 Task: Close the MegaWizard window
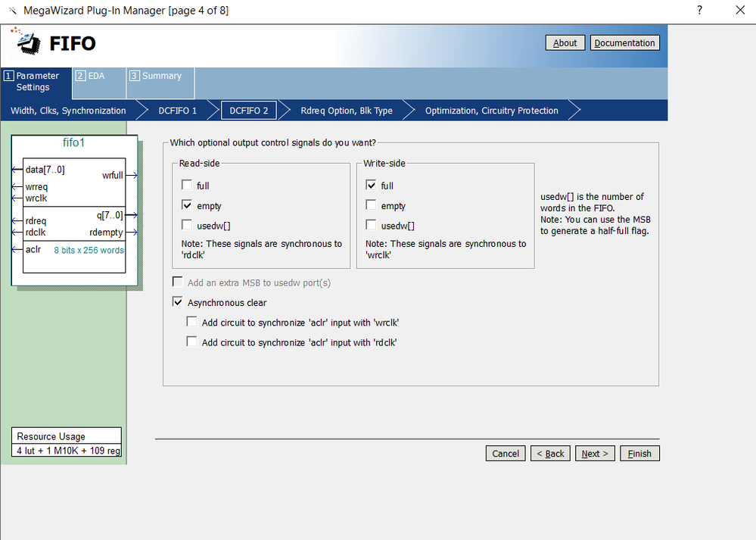click(740, 10)
